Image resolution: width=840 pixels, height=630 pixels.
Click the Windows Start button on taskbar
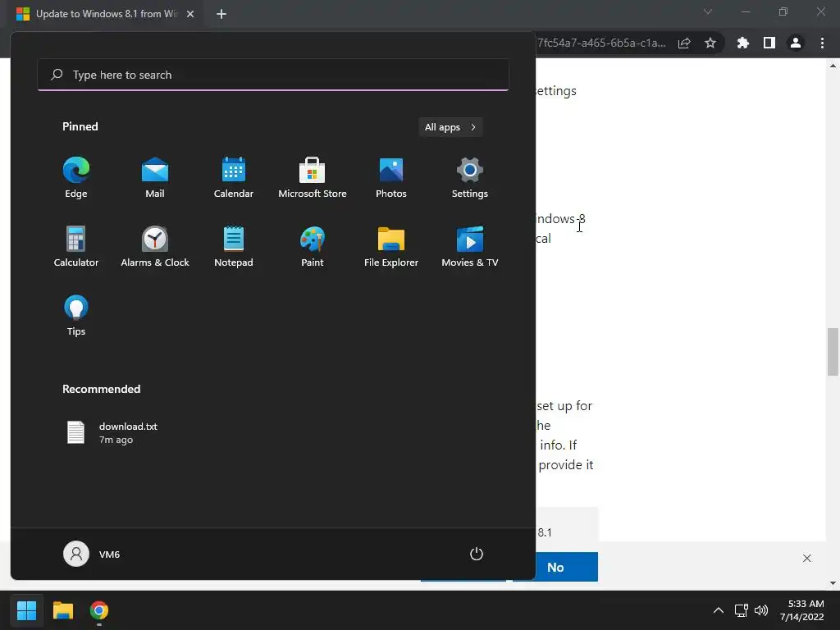(26, 610)
